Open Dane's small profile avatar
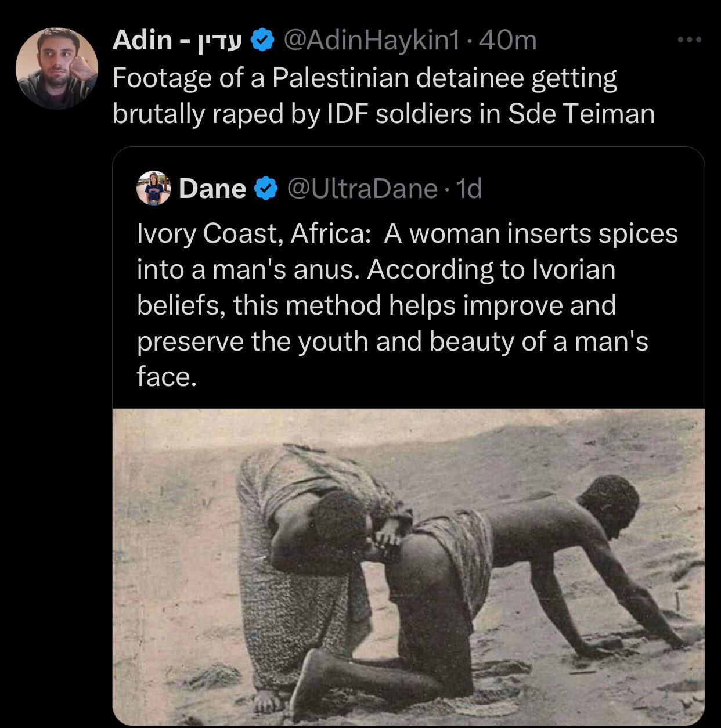 click(153, 188)
